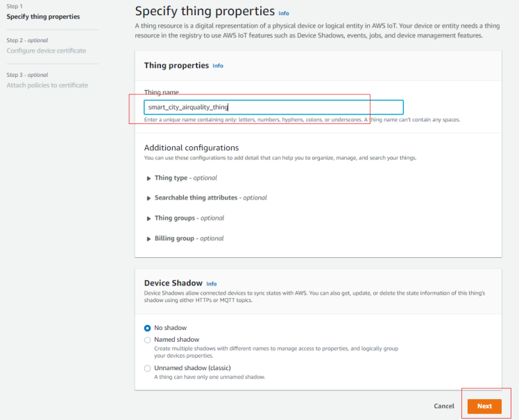Image resolution: width=519 pixels, height=420 pixels.
Task: Select Specify thing properties step in sidebar
Action: pos(43,17)
